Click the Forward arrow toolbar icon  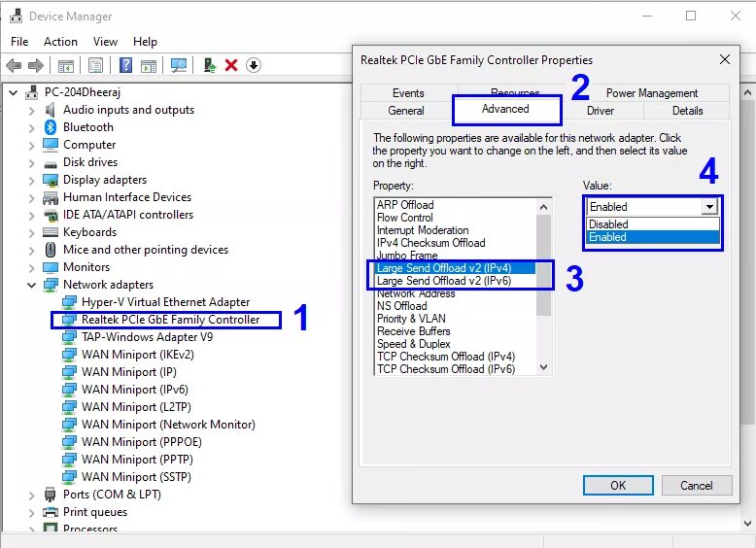[x=36, y=65]
